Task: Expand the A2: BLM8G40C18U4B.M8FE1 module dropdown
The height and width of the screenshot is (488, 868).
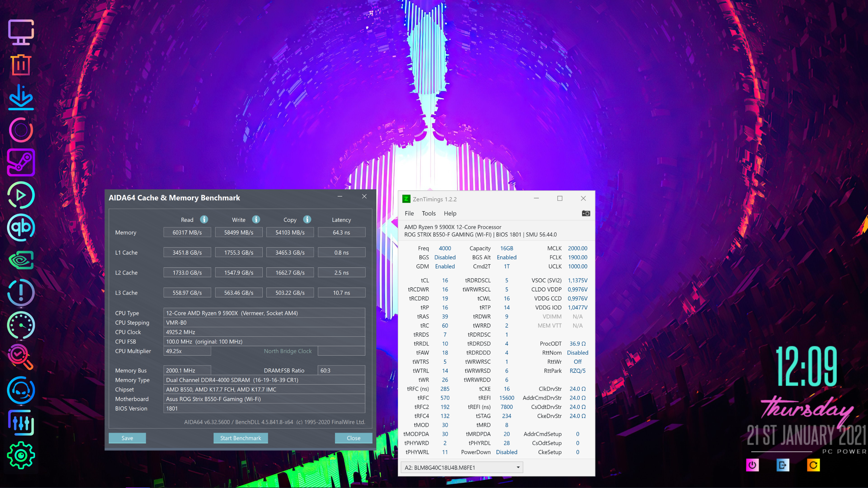Action: (518, 468)
